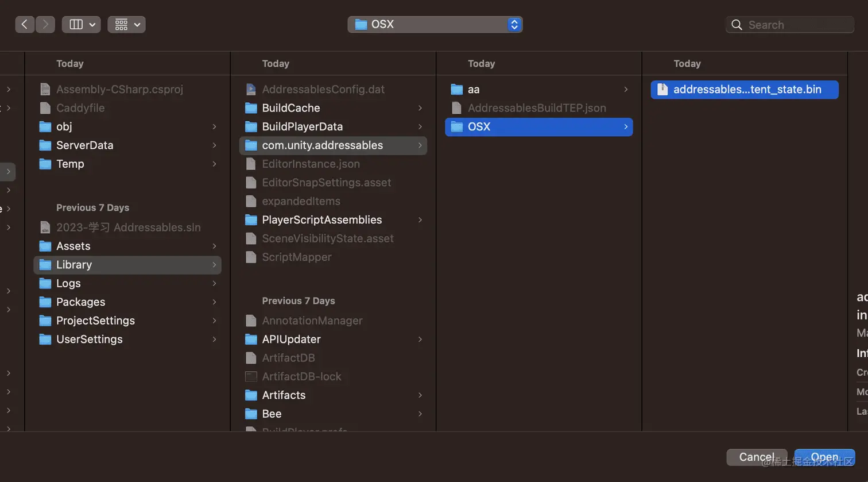Expand the BuildCache folder chevron
Screen dimensions: 868x482
tap(420, 108)
